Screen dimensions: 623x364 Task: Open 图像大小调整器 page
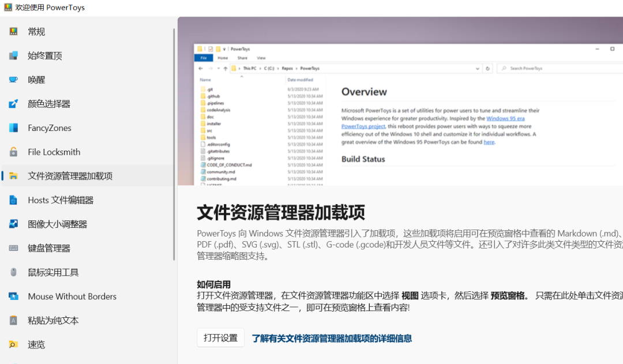[87, 224]
